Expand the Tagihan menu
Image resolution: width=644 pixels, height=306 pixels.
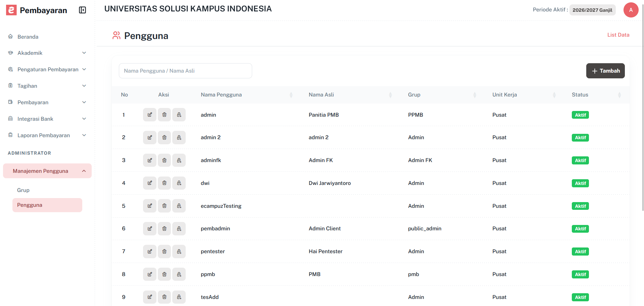tap(47, 86)
